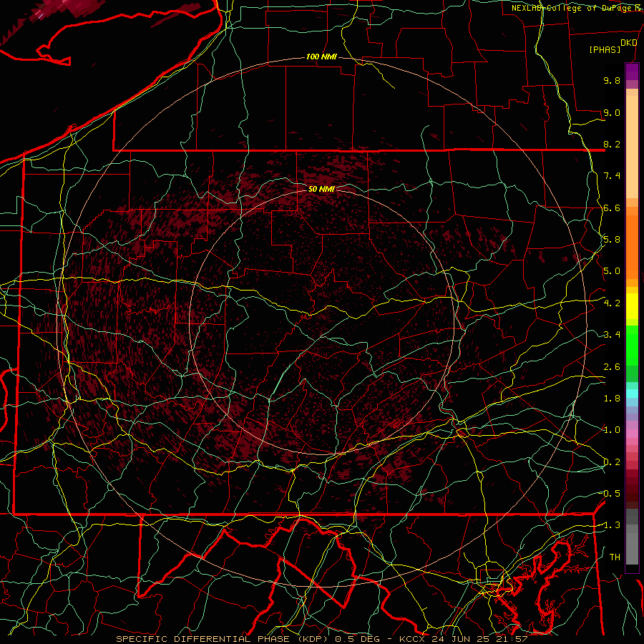
Task: Click the 1.3 value on color scale
Action: [x=611, y=525]
